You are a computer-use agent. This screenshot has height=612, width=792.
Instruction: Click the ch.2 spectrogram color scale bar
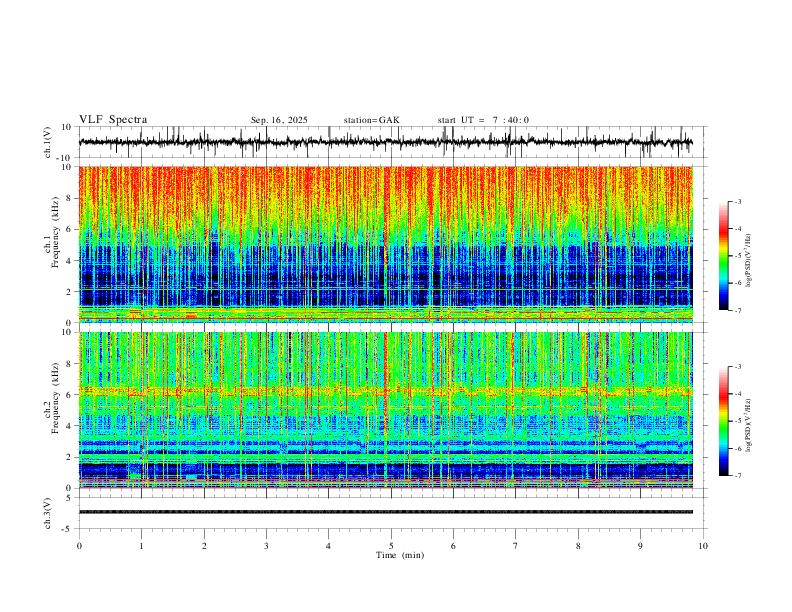click(x=724, y=421)
